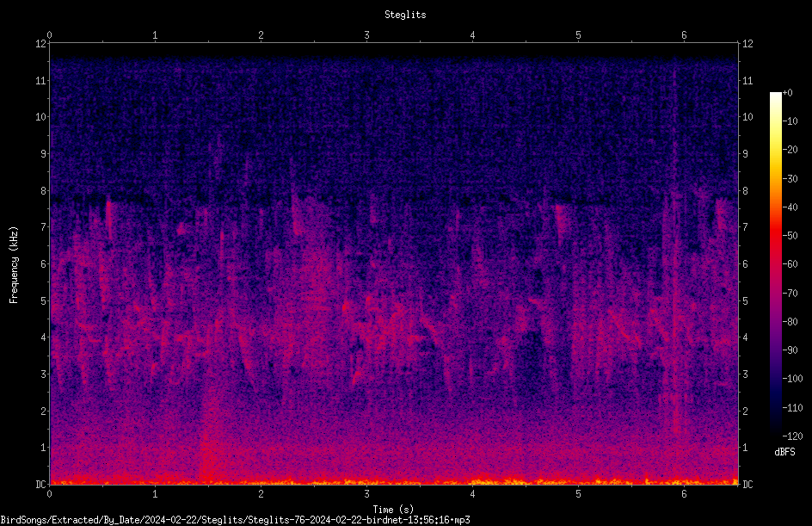Image resolution: width=812 pixels, height=526 pixels.
Task: Click the -80 value on dBFS scale
Action: (790, 322)
